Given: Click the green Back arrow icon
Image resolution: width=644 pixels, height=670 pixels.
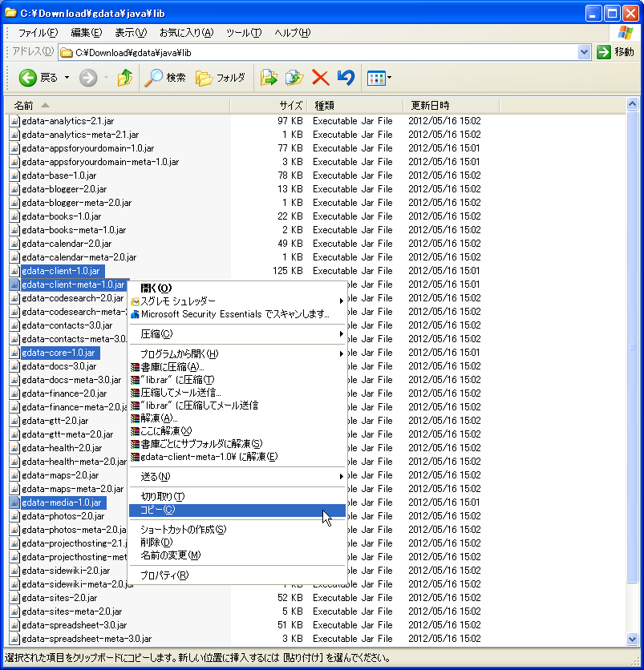Looking at the screenshot, I should (x=28, y=78).
